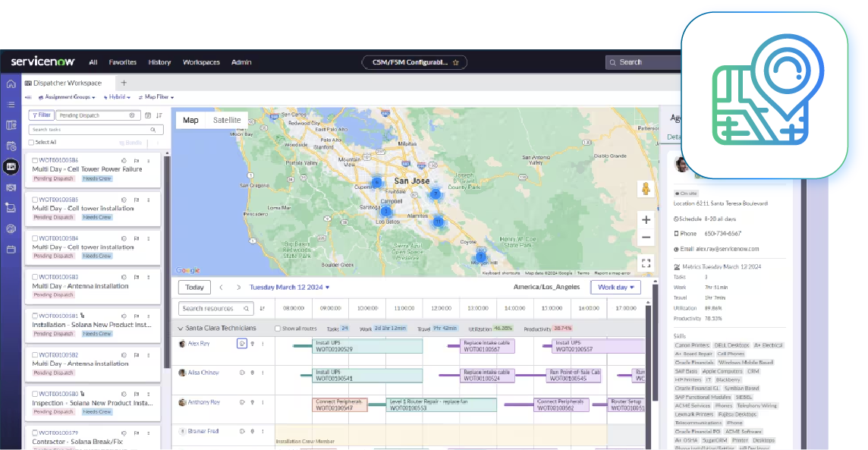Open the list view icon in sidebar
The image size is (868, 450).
[x=11, y=105]
